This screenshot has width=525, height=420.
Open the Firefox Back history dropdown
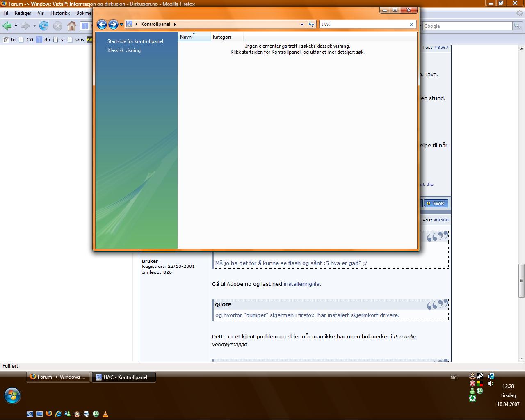[x=16, y=26]
